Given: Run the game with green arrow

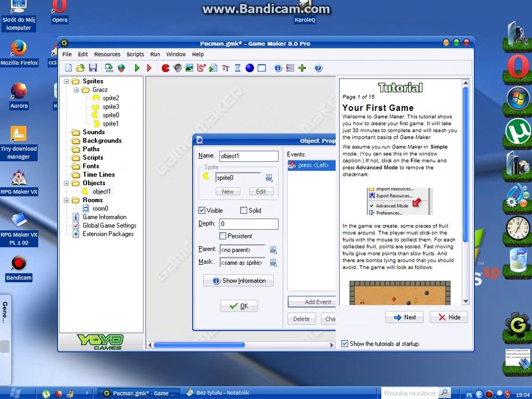Looking at the screenshot, I should 137,68.
